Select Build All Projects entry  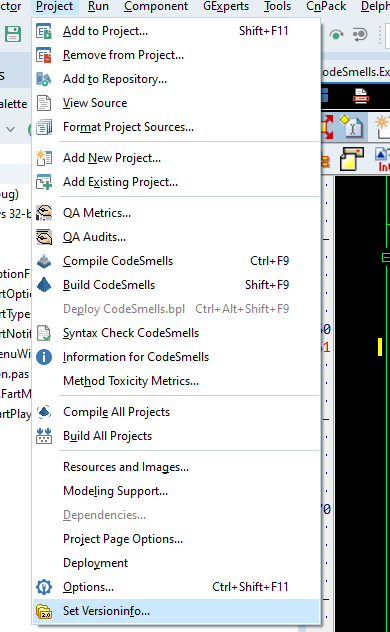[176, 436]
